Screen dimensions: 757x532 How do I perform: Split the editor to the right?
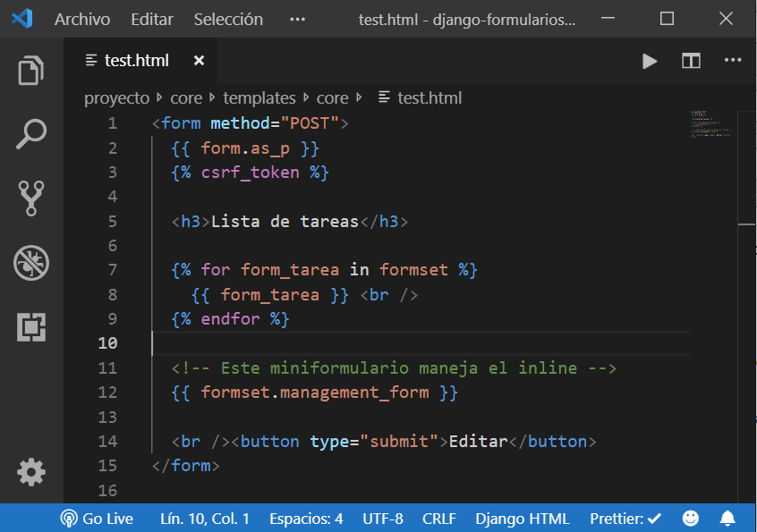691,61
